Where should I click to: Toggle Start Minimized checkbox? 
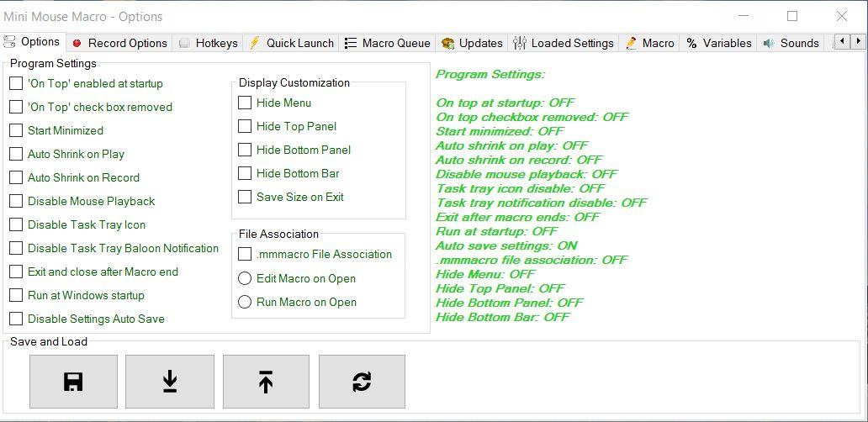(x=16, y=130)
